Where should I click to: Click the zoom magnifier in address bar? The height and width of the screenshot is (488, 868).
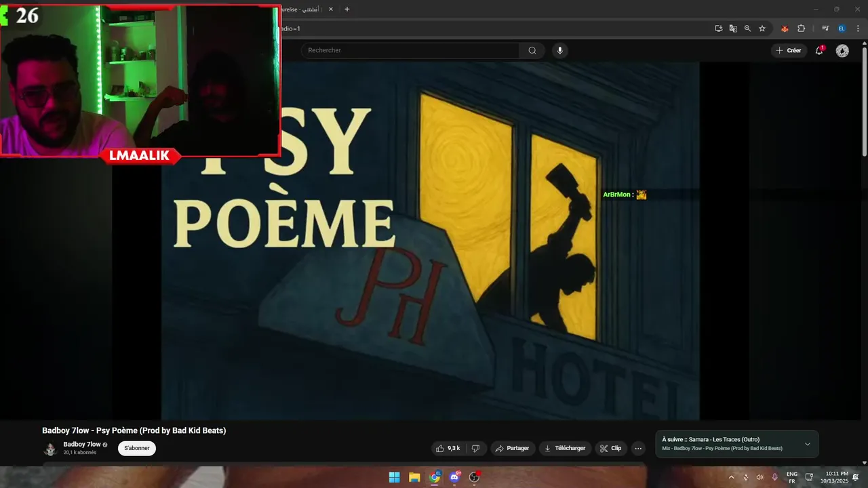tap(747, 28)
